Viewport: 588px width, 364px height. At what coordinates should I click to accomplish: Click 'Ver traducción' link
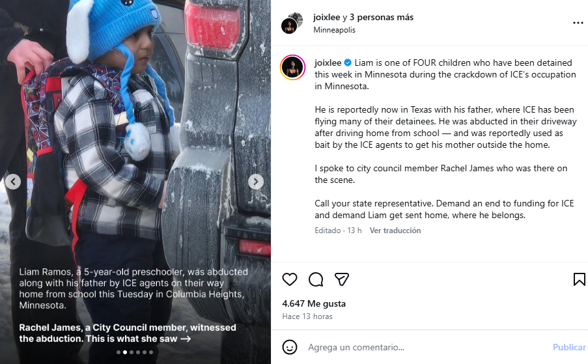pos(395,231)
